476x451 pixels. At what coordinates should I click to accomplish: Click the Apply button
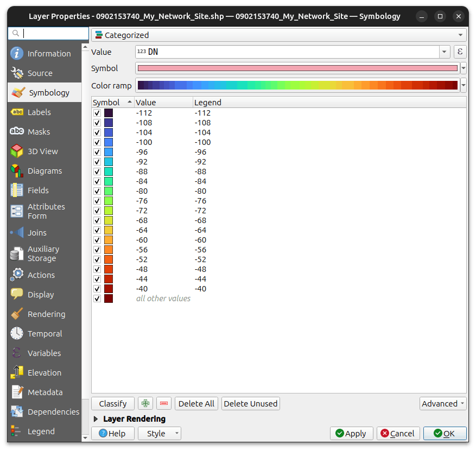click(x=351, y=433)
